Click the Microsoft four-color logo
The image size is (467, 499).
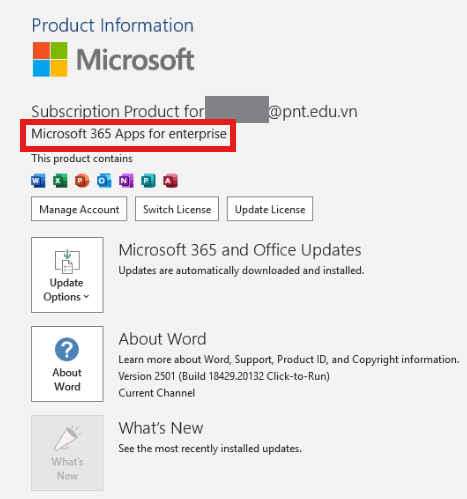click(x=50, y=59)
